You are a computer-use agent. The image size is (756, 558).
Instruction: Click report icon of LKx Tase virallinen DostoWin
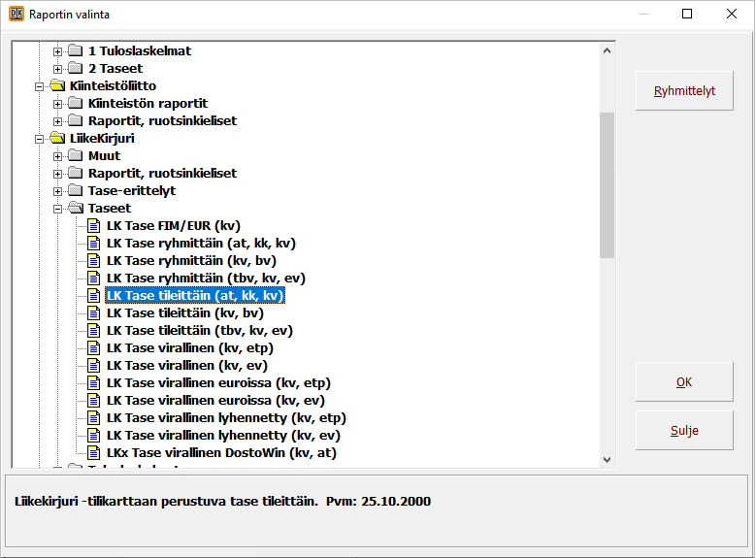(x=94, y=453)
